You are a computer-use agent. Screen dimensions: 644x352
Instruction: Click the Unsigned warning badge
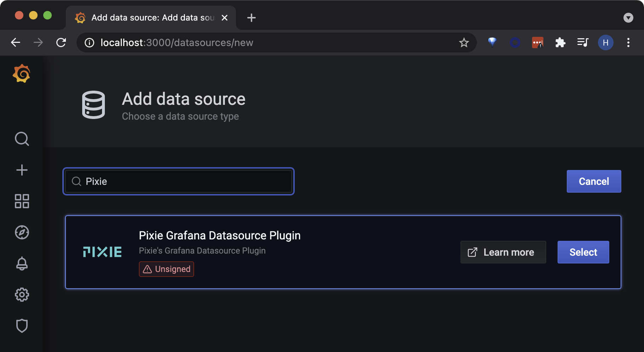pyautogui.click(x=166, y=269)
